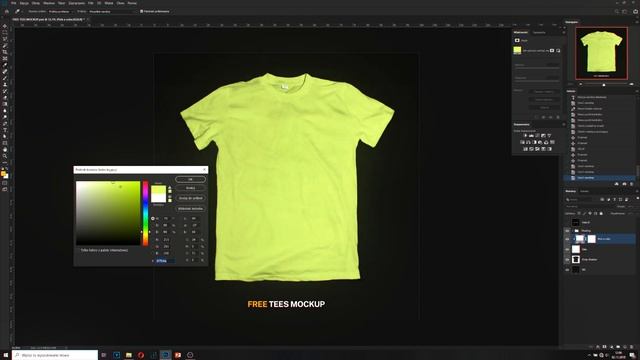Hide the folder group layer

coord(567,231)
